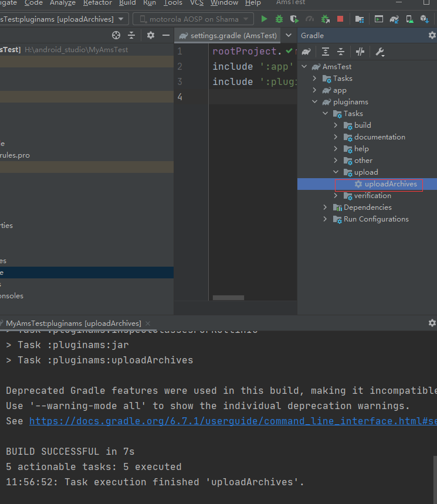Open the Window menu
This screenshot has width=437, height=504.
(x=224, y=3)
